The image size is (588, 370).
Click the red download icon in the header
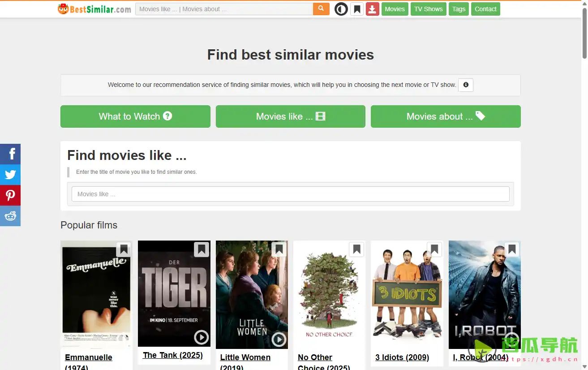click(x=372, y=9)
